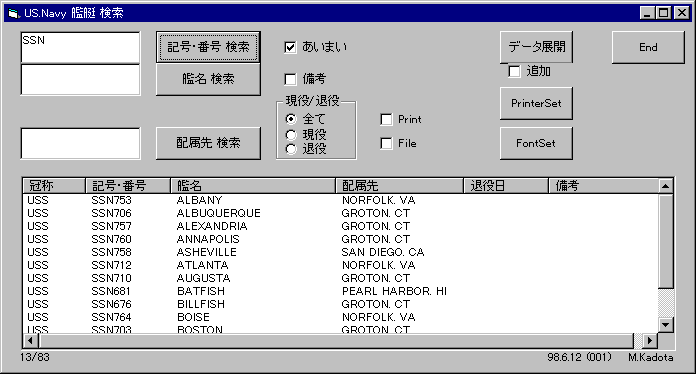Click the 記号・番号 column header
The width and height of the screenshot is (696, 374).
128,185
